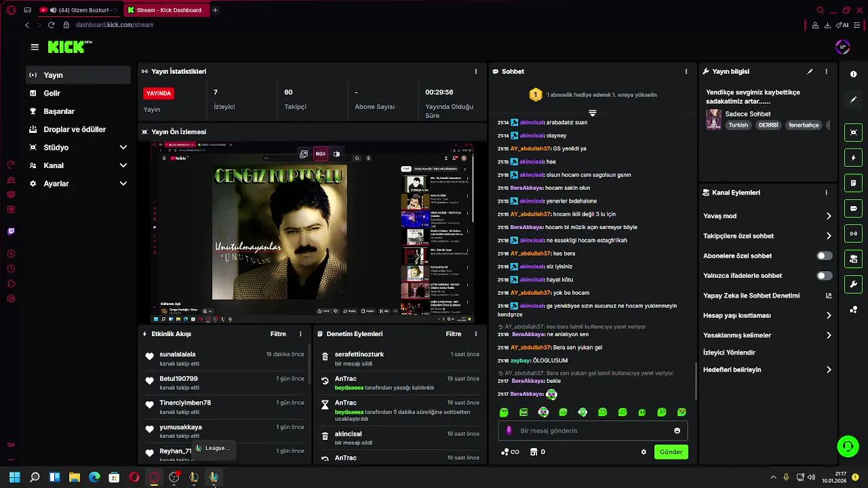Open the Windows Start menu
Viewport: 868px width, 488px height.
coord(14,477)
